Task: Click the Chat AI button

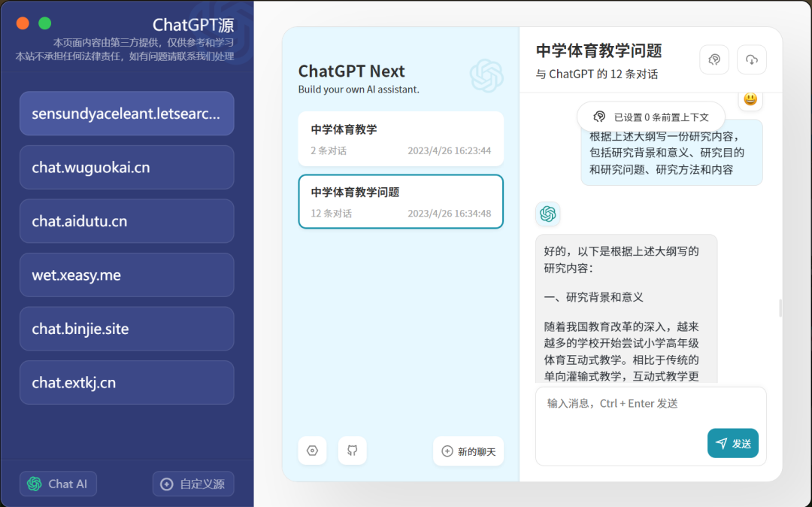Action: click(58, 484)
